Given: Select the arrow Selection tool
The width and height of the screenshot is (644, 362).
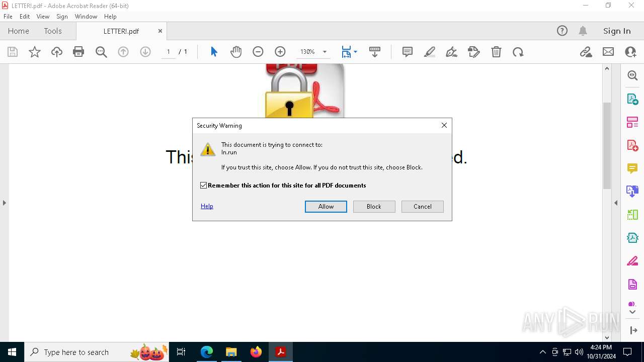Looking at the screenshot, I should [214, 52].
